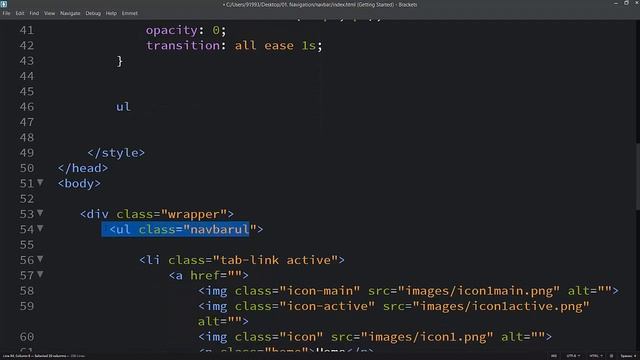
Task: Click the highlighted "navbarul" class value
Action: click(x=220, y=229)
